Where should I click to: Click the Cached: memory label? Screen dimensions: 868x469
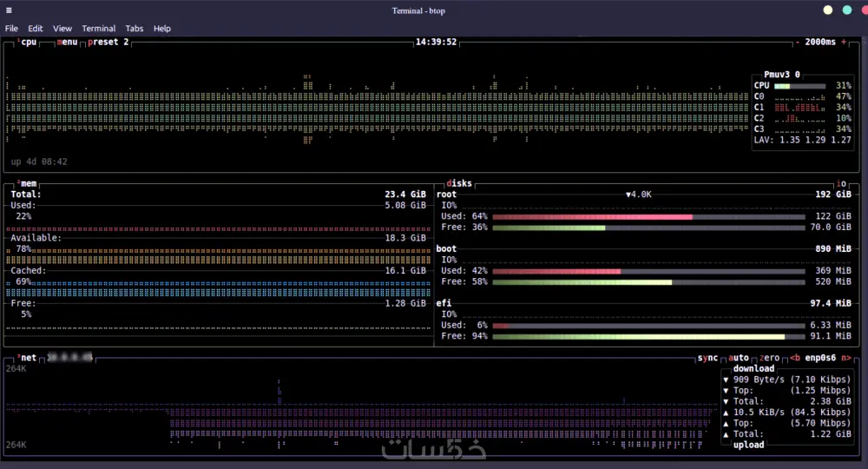pos(29,271)
